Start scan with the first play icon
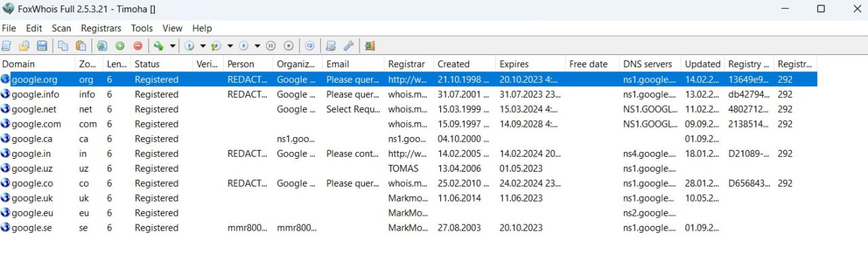 190,46
